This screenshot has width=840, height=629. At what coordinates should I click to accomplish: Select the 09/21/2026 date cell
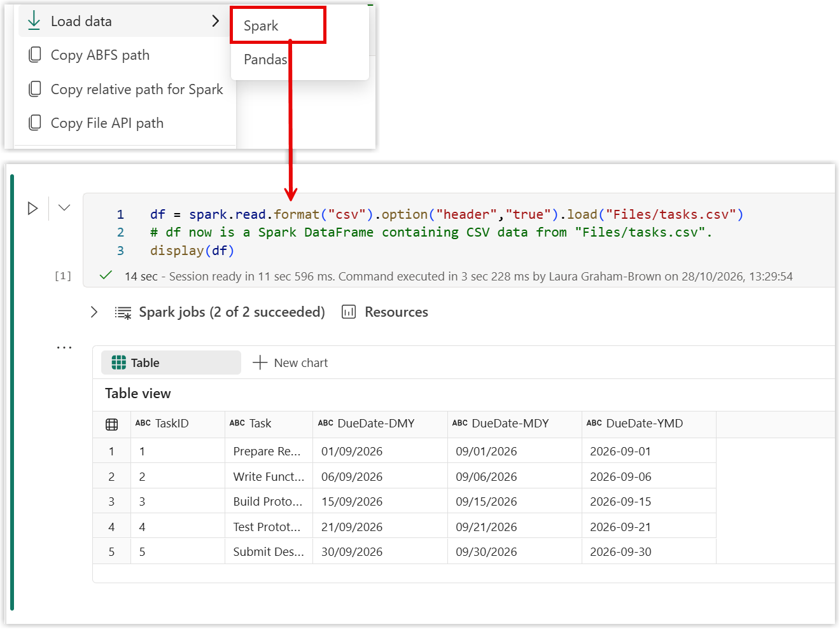(x=514, y=527)
